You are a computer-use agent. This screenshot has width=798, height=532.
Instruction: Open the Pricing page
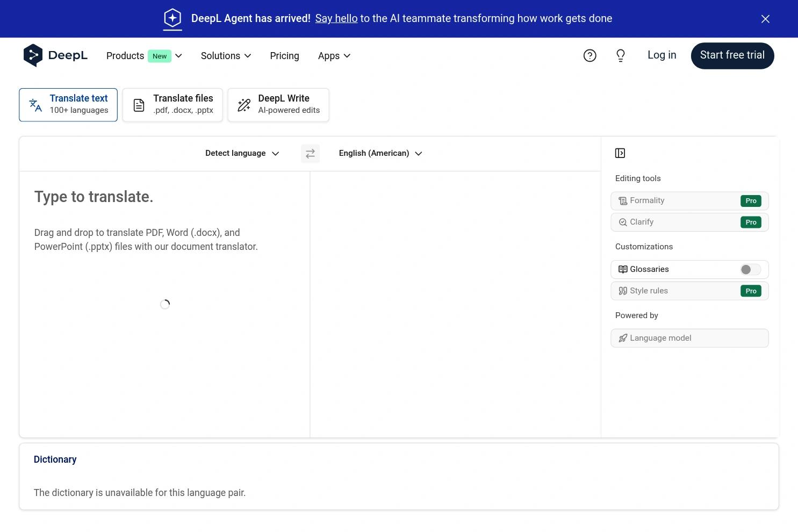[284, 56]
